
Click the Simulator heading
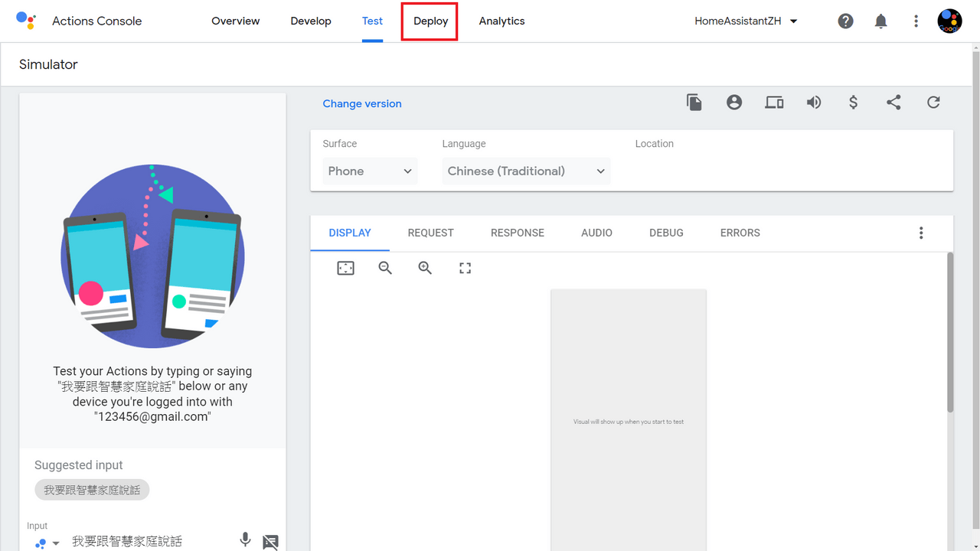48,64
